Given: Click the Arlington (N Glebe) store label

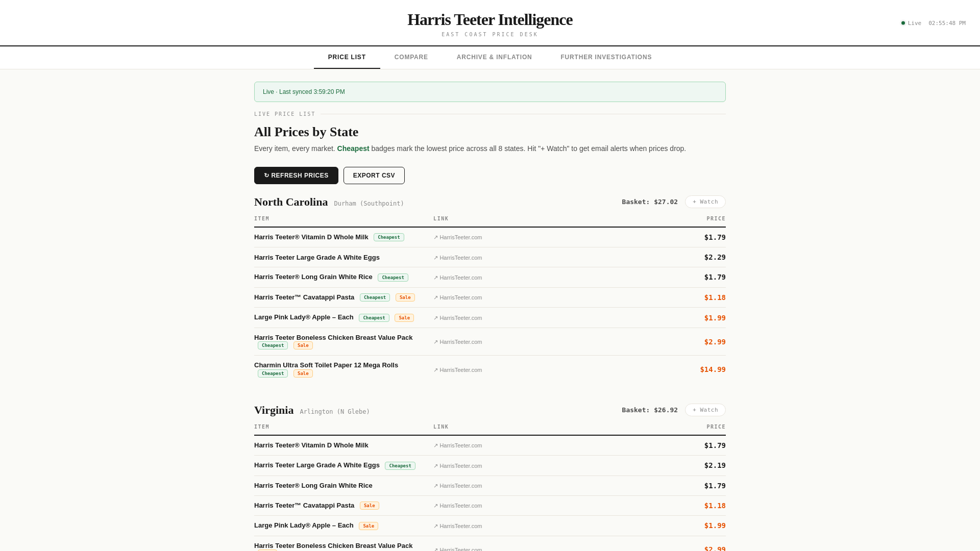Looking at the screenshot, I should tap(335, 412).
